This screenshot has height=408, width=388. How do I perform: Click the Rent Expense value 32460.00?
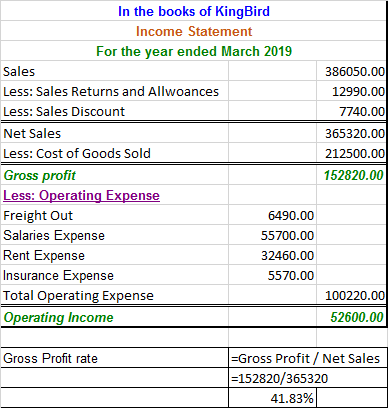click(272, 255)
